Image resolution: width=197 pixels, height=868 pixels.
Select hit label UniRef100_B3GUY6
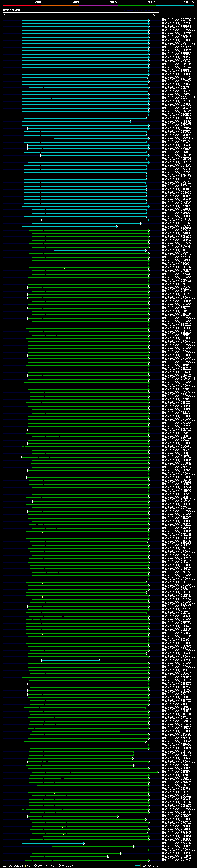click(177, 677)
